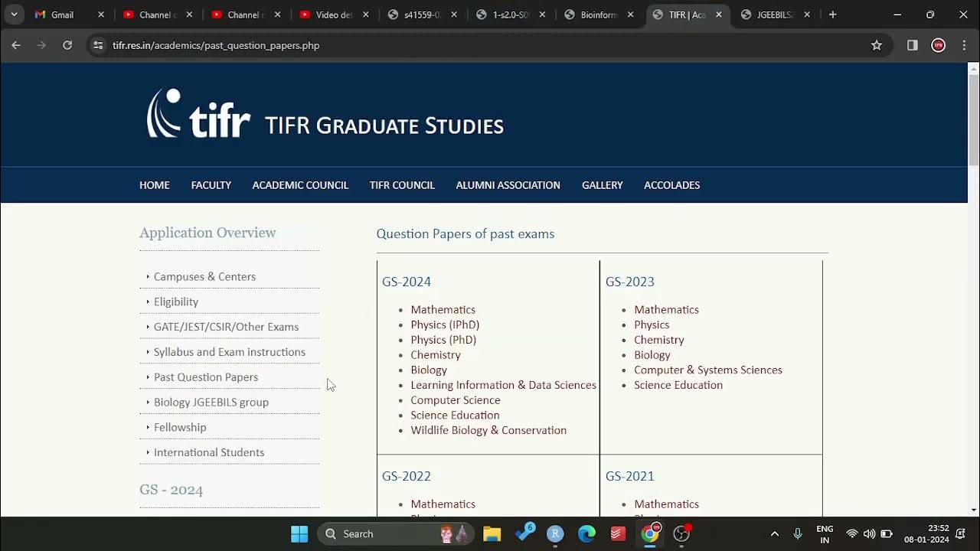
Task: Open GS-2023 Physics paper
Action: 652,324
